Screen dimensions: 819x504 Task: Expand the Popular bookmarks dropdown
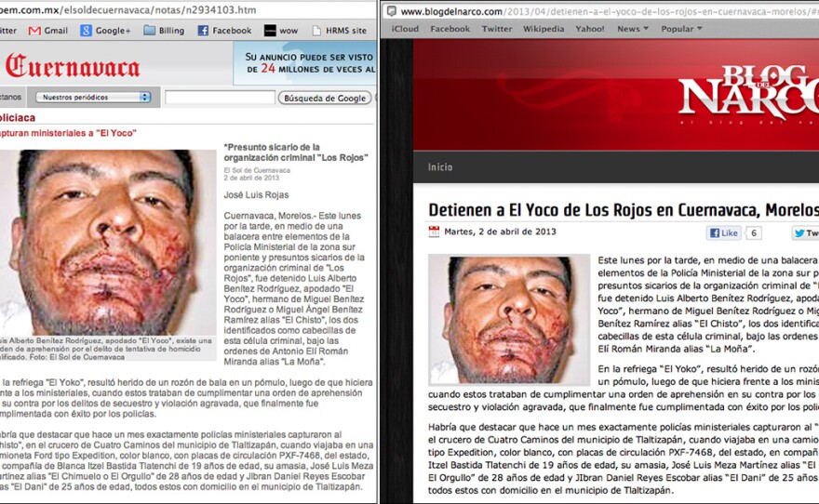pos(681,29)
